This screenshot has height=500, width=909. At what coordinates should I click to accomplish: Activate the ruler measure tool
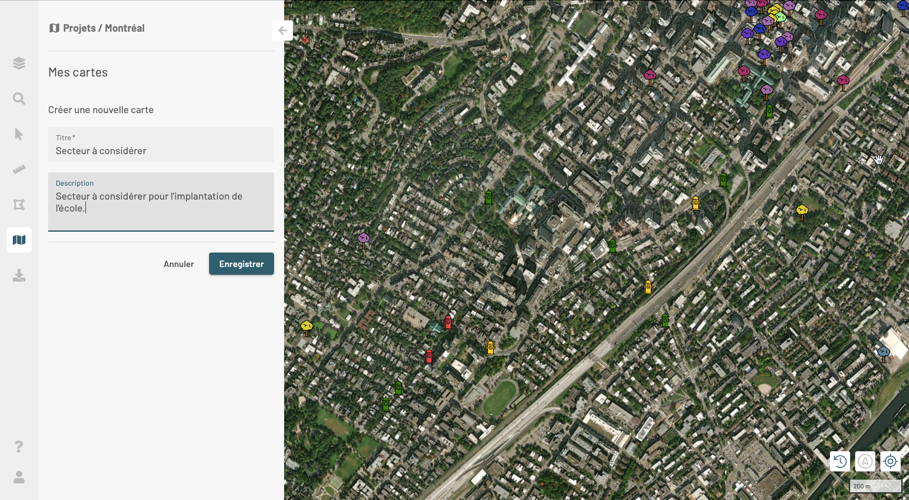pyautogui.click(x=19, y=169)
